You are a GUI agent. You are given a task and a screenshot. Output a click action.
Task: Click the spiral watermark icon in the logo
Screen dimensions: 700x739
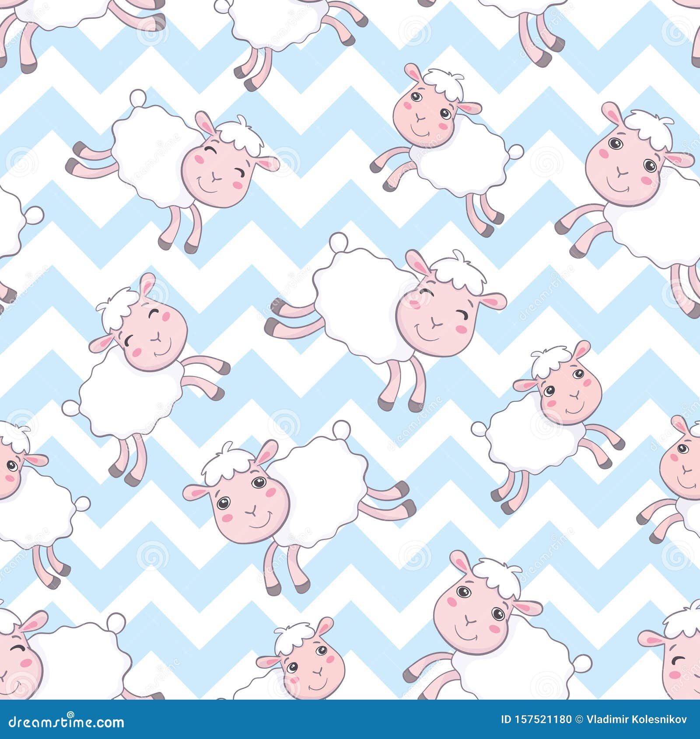(71, 714)
